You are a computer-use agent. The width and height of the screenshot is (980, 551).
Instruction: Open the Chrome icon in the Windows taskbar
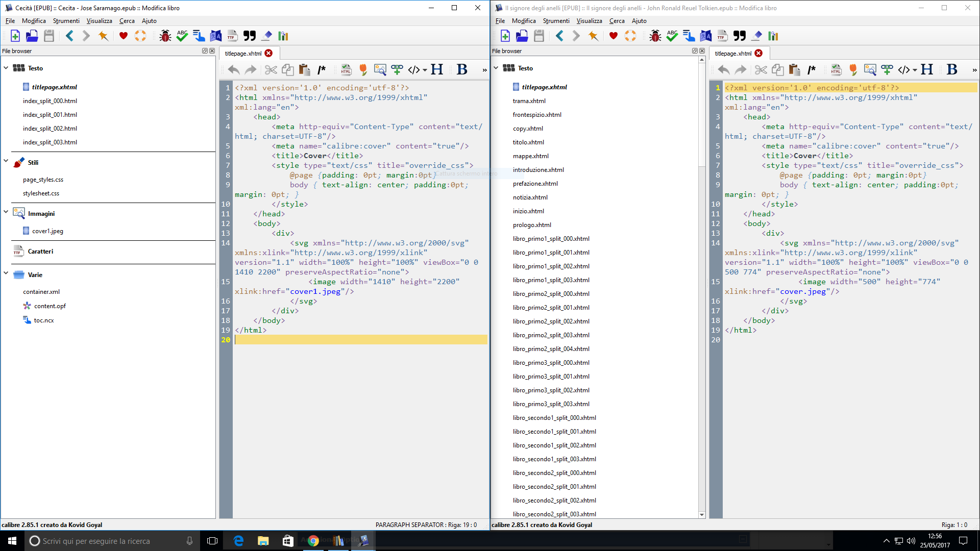pos(313,541)
